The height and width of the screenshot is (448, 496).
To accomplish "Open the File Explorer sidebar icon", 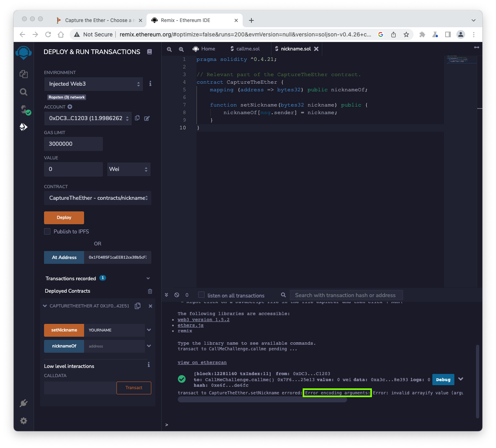I will (x=24, y=74).
